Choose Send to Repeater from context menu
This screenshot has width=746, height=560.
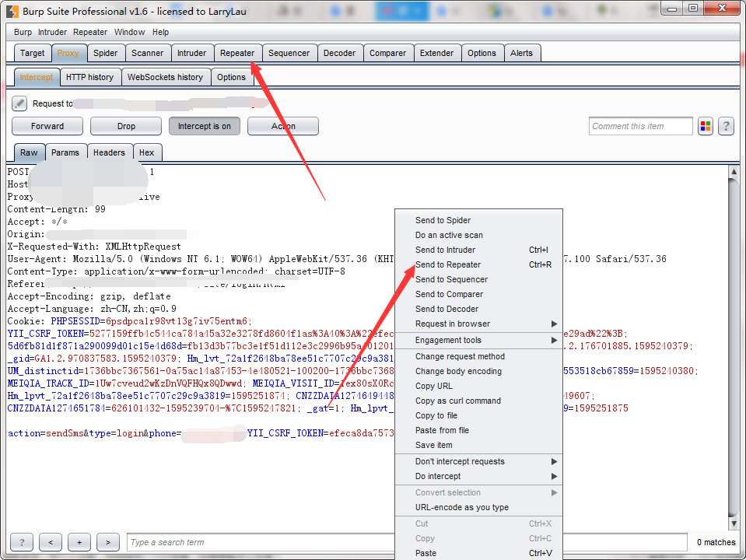(x=478, y=264)
